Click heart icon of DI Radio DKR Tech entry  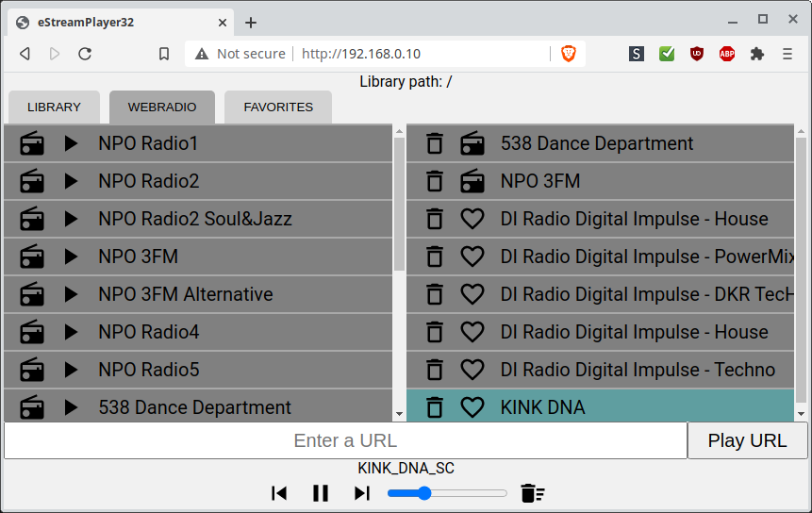pyautogui.click(x=472, y=294)
